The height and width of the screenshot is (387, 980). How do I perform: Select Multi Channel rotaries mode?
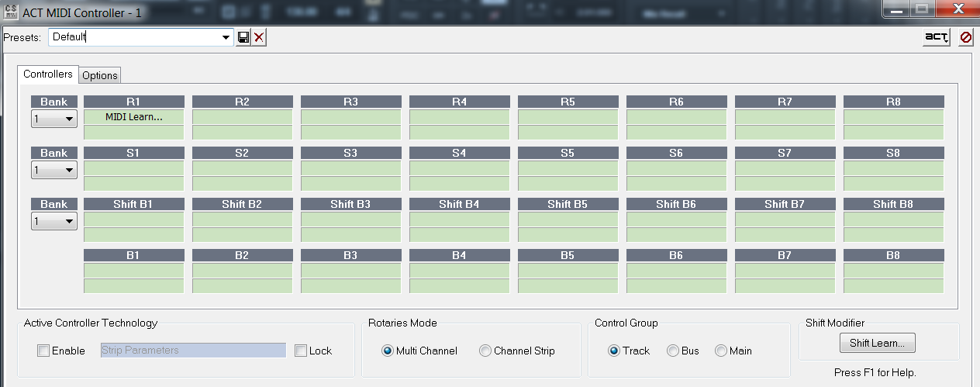click(388, 351)
